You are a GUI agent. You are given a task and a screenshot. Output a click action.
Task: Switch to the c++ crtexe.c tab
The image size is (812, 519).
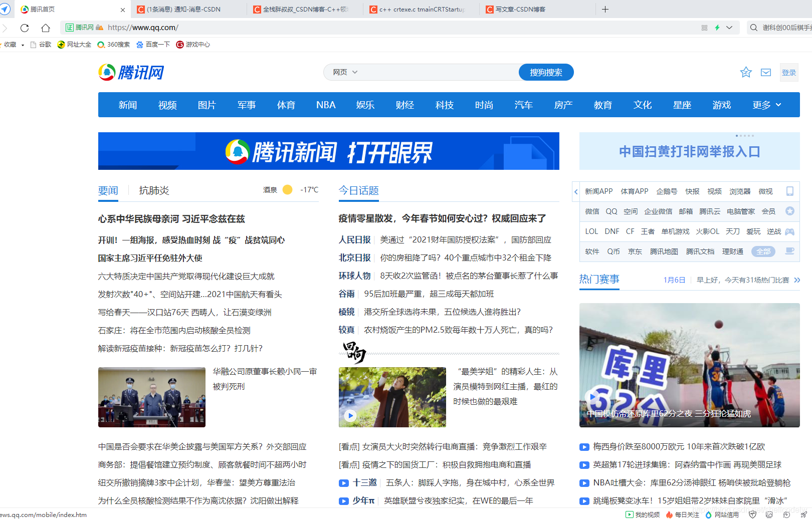(x=422, y=9)
